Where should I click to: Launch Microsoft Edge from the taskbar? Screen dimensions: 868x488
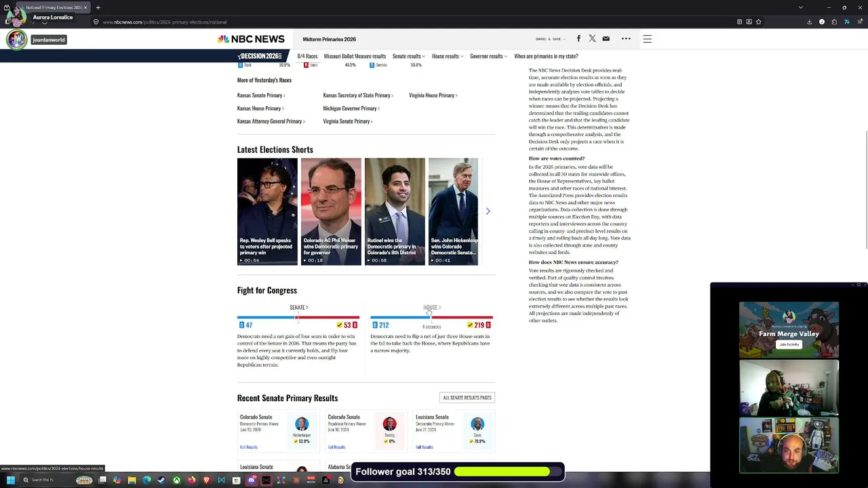pos(146,481)
